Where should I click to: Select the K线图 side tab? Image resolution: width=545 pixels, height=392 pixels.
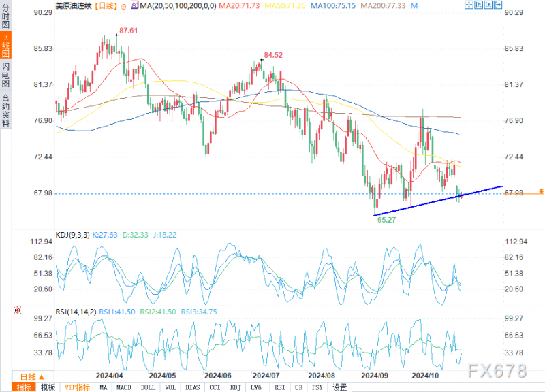[x=5, y=45]
